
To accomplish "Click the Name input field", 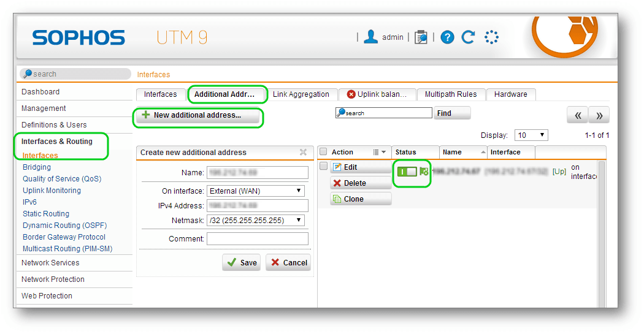I will (x=258, y=173).
